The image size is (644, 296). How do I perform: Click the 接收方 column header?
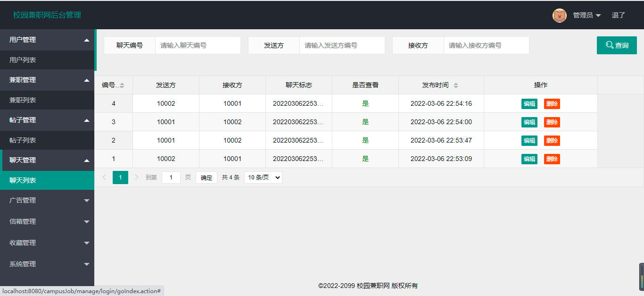(232, 85)
